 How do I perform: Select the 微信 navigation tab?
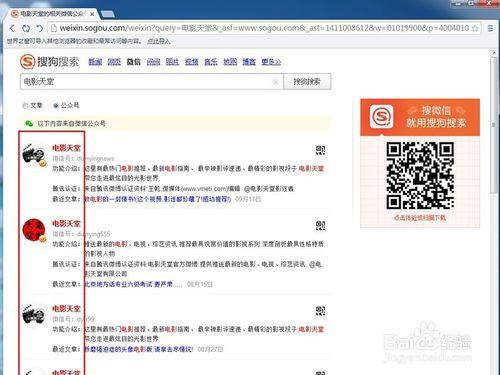134,62
